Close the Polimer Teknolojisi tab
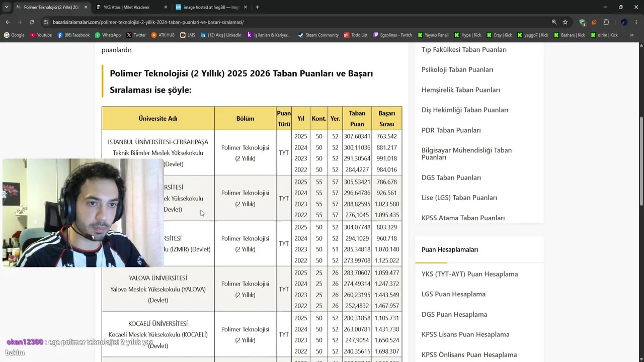This screenshot has height=362, width=644. click(86, 7)
